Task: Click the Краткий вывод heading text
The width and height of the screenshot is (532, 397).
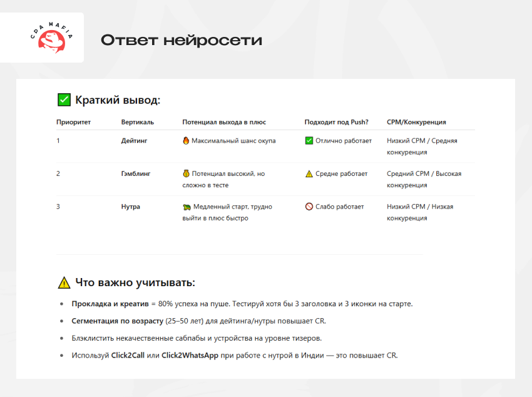Action: click(118, 100)
